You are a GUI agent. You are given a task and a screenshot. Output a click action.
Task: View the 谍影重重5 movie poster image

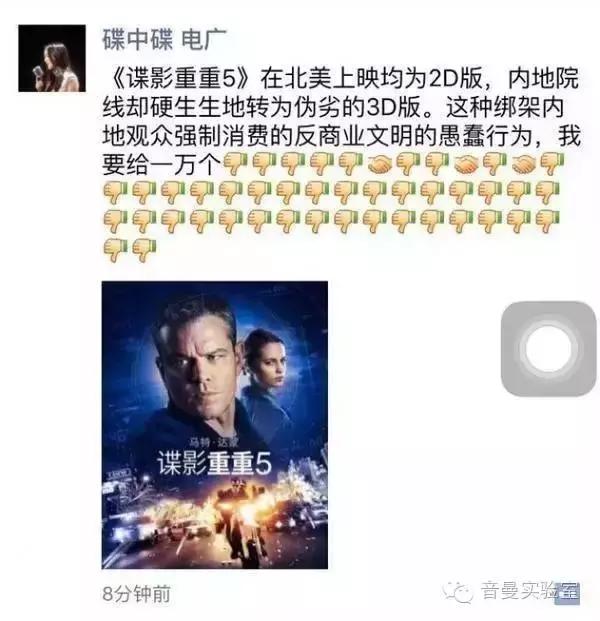(215, 425)
